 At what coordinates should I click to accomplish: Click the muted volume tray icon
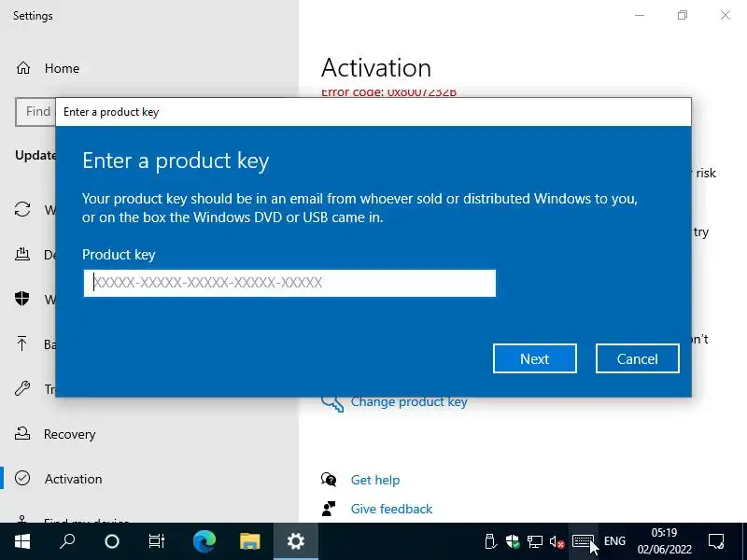557,542
